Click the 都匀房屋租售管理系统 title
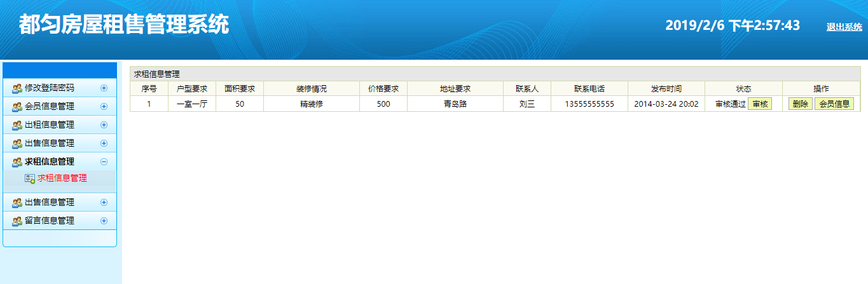 click(x=124, y=25)
